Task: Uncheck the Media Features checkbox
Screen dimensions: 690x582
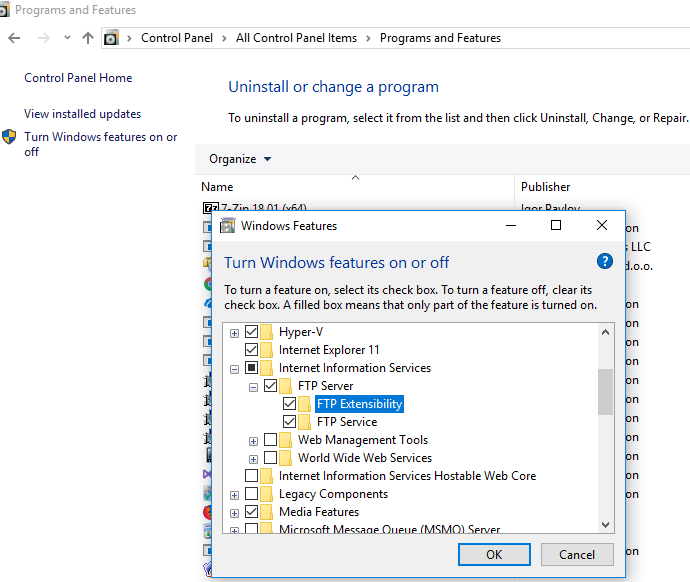Action: pos(251,512)
